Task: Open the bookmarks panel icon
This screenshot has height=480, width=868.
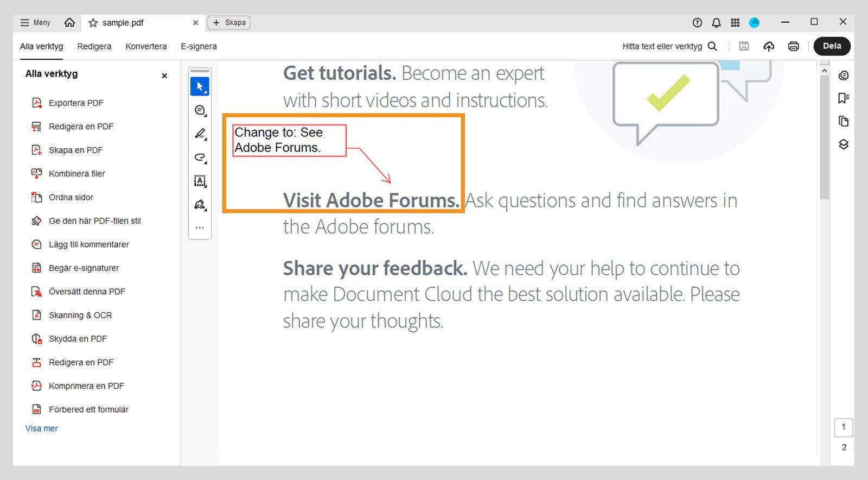Action: (843, 98)
